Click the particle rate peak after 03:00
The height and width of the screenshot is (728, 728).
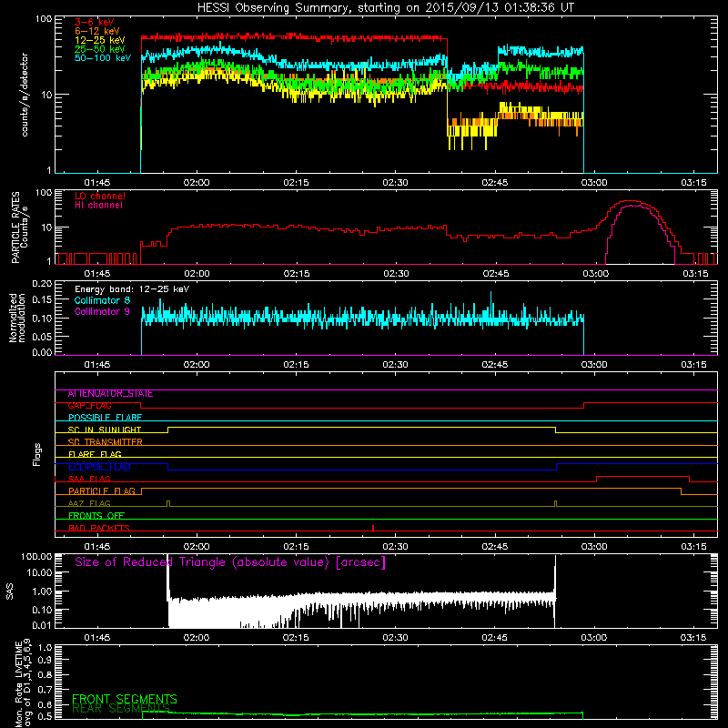click(x=630, y=201)
